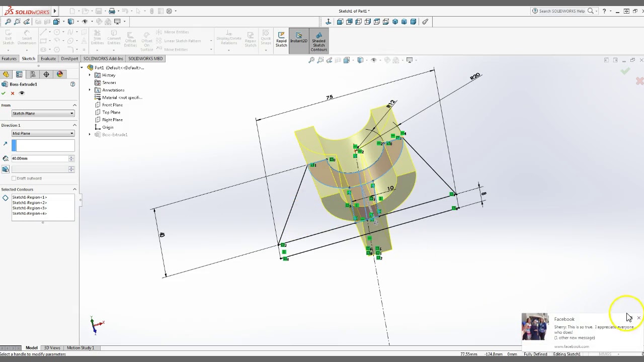
Task: Click the first standard view cube icon
Action: pyautogui.click(x=340, y=22)
